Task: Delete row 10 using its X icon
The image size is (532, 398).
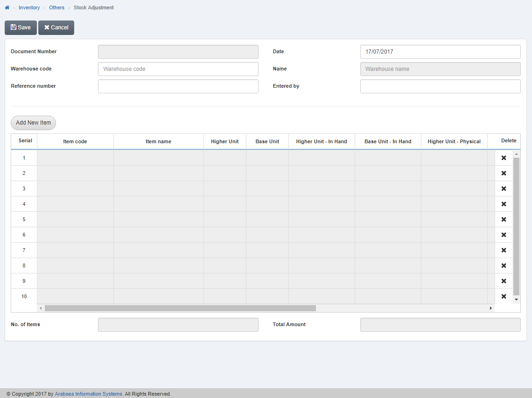Action: tap(504, 296)
